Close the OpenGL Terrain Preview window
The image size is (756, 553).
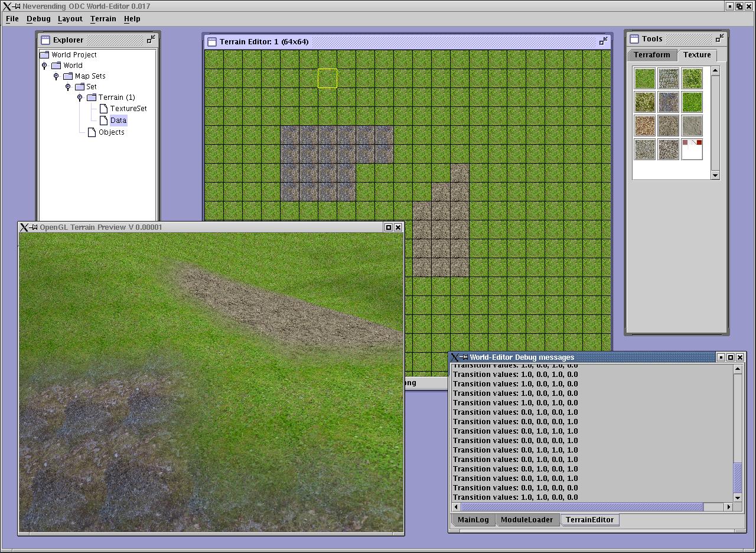[x=398, y=227]
